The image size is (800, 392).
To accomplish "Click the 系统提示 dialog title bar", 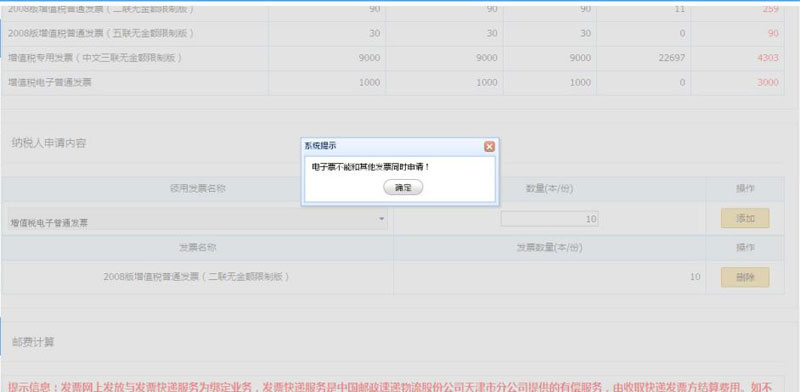I will (393, 146).
